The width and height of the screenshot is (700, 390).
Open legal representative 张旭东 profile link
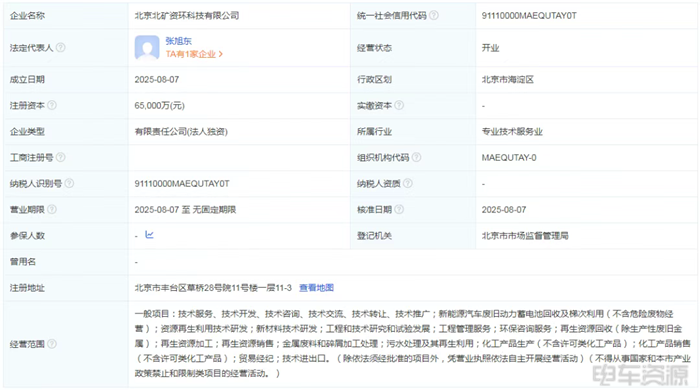click(x=179, y=41)
